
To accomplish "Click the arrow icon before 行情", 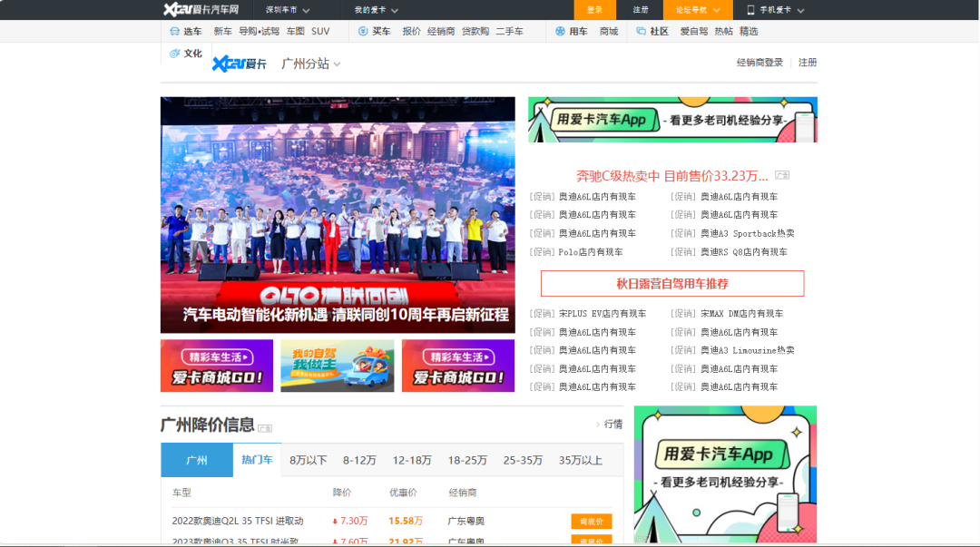I will 597,425.
